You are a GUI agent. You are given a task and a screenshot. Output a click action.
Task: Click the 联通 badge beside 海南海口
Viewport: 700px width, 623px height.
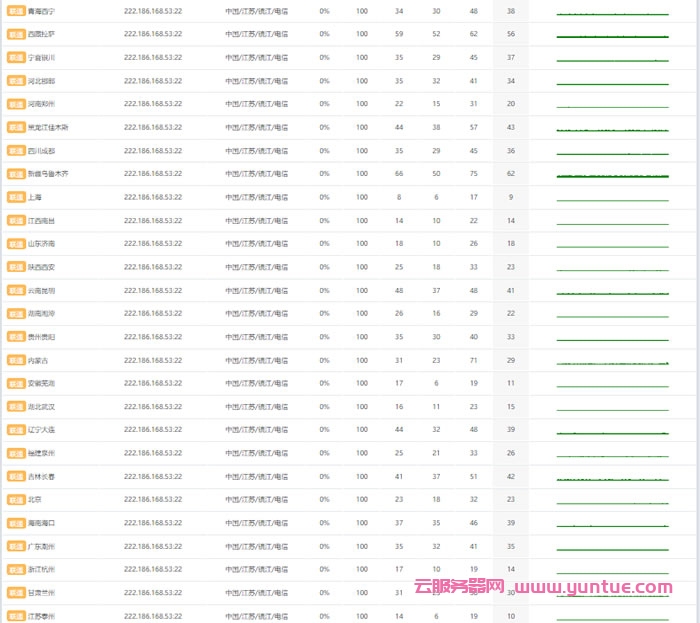pyautogui.click(x=15, y=523)
